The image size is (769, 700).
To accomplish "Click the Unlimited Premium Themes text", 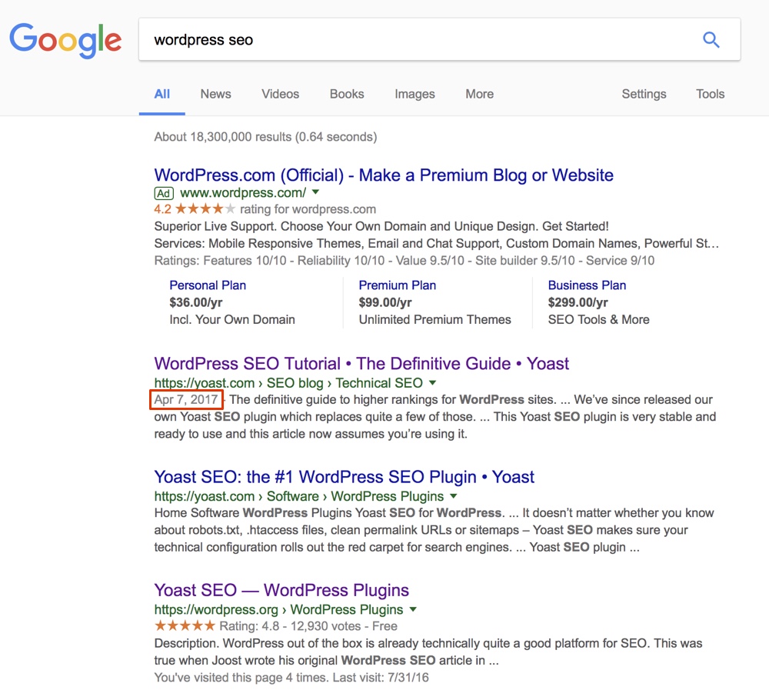I will pos(435,320).
